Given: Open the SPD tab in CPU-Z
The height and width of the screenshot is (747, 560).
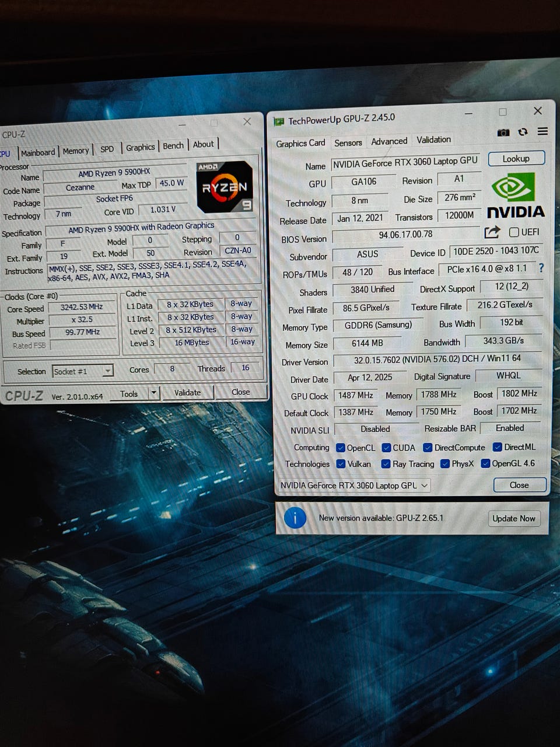Looking at the screenshot, I should 107,149.
